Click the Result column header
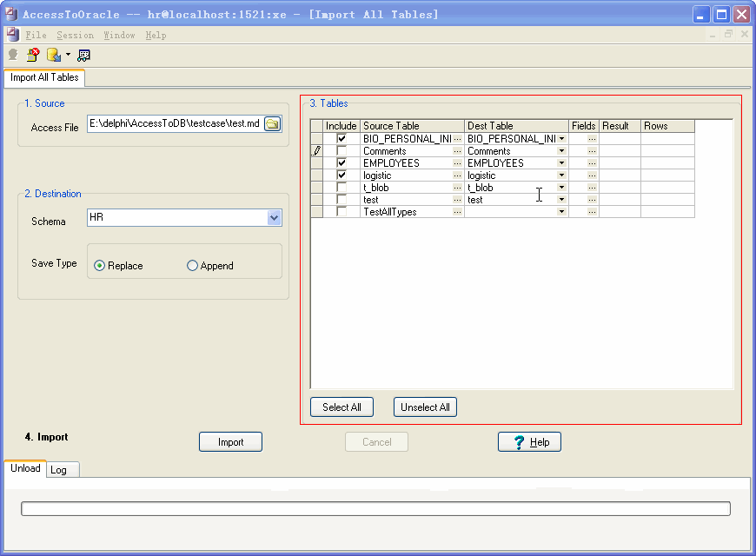Image resolution: width=756 pixels, height=556 pixels. [620, 126]
